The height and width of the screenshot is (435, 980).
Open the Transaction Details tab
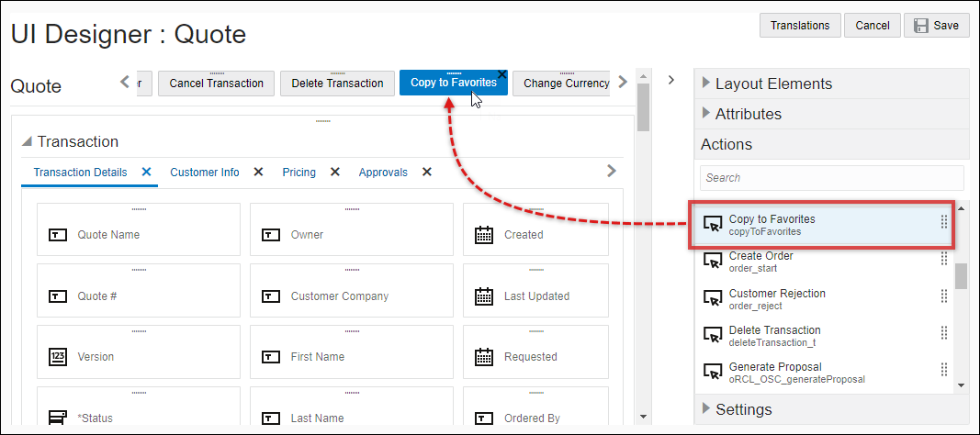[x=81, y=173]
